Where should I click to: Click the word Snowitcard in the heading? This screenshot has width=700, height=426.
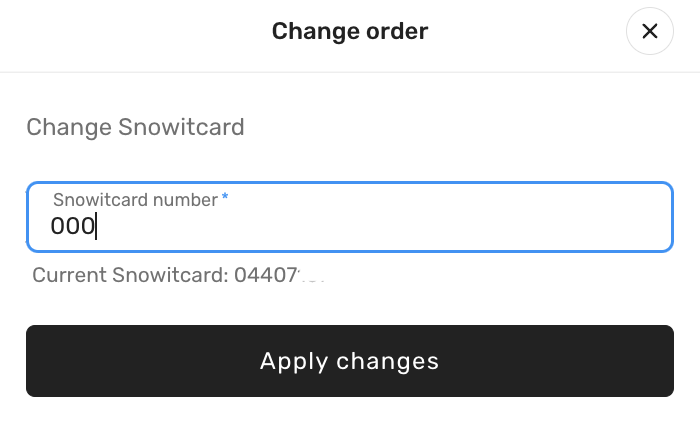(x=181, y=127)
